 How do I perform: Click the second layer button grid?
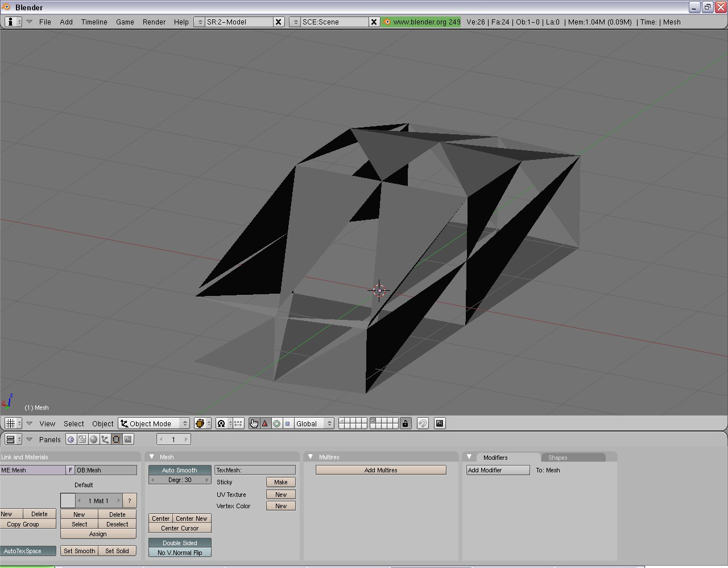[384, 423]
